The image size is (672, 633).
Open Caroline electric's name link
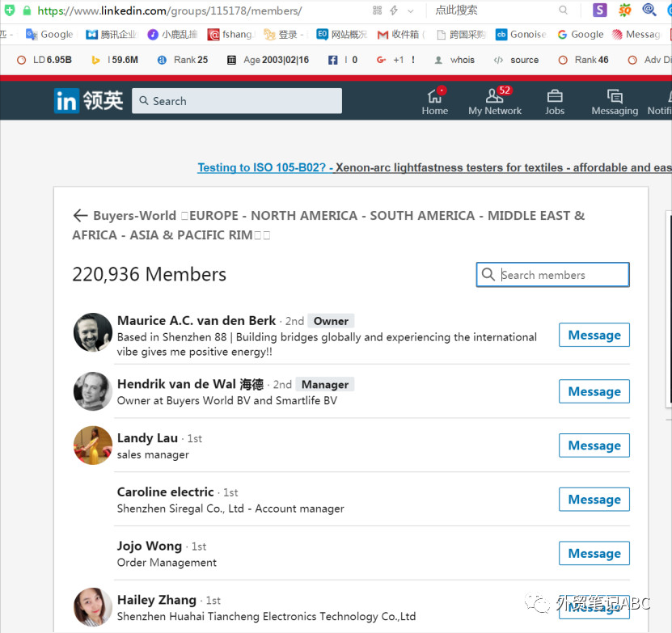pos(166,492)
